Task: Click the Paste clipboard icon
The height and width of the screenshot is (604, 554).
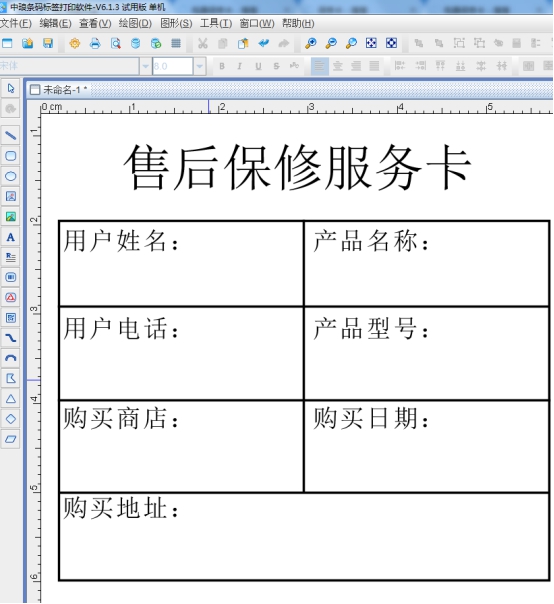Action: pos(243,43)
